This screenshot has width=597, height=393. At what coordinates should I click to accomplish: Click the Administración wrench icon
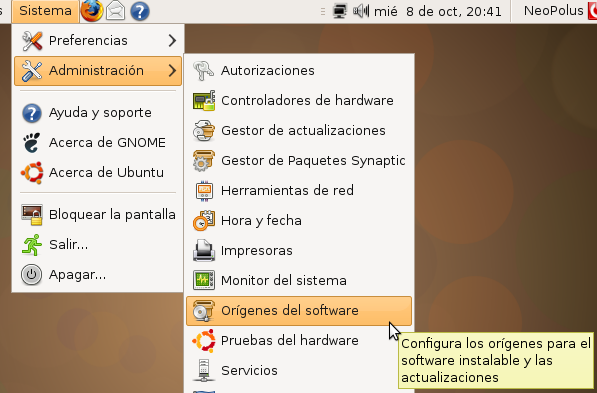[x=32, y=70]
